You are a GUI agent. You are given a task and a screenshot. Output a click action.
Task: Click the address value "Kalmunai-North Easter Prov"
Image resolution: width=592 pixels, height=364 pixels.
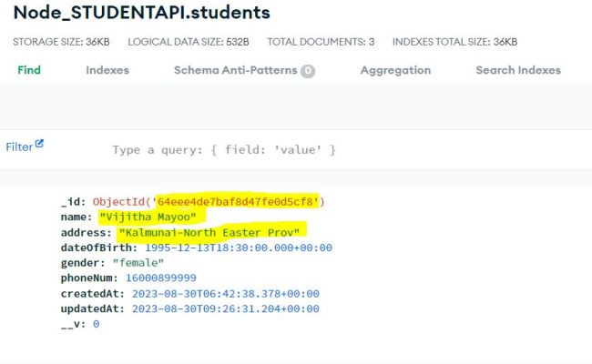point(209,232)
